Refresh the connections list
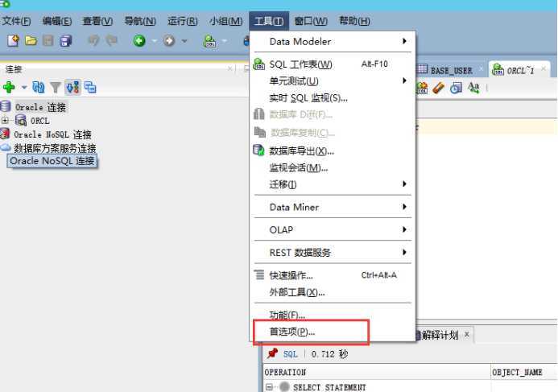Image resolution: width=558 pixels, height=392 pixels. click(39, 87)
